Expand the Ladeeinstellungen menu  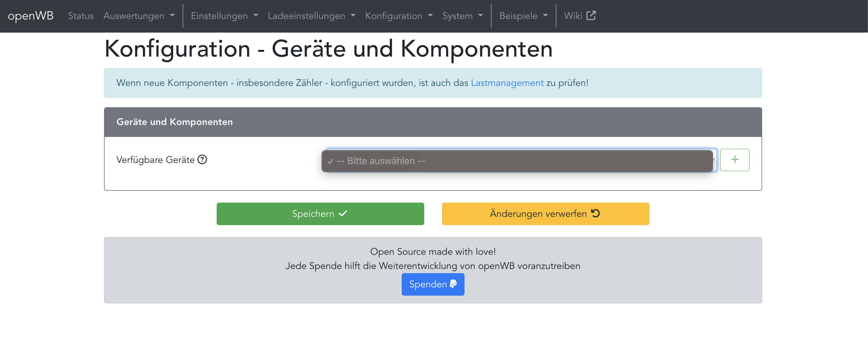[311, 15]
